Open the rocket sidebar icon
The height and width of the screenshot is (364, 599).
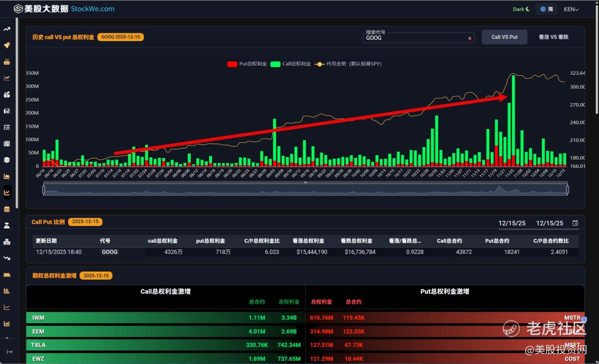[x=7, y=45]
